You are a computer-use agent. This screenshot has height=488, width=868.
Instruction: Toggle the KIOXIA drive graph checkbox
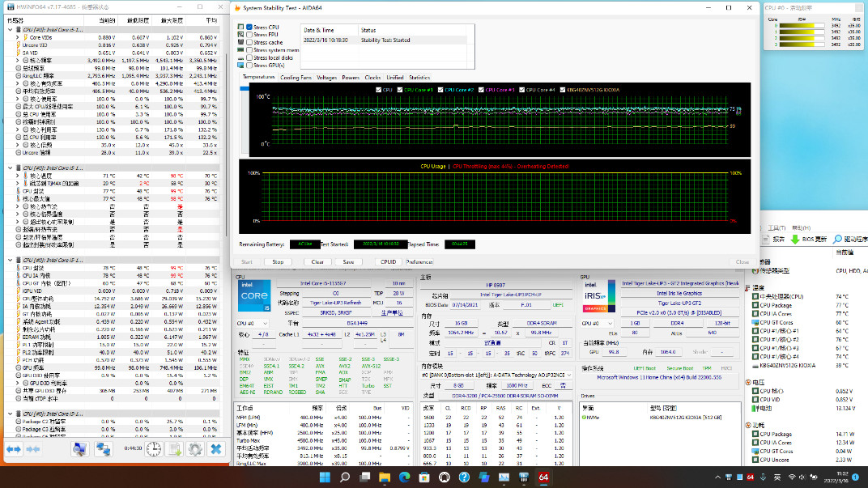click(x=563, y=90)
